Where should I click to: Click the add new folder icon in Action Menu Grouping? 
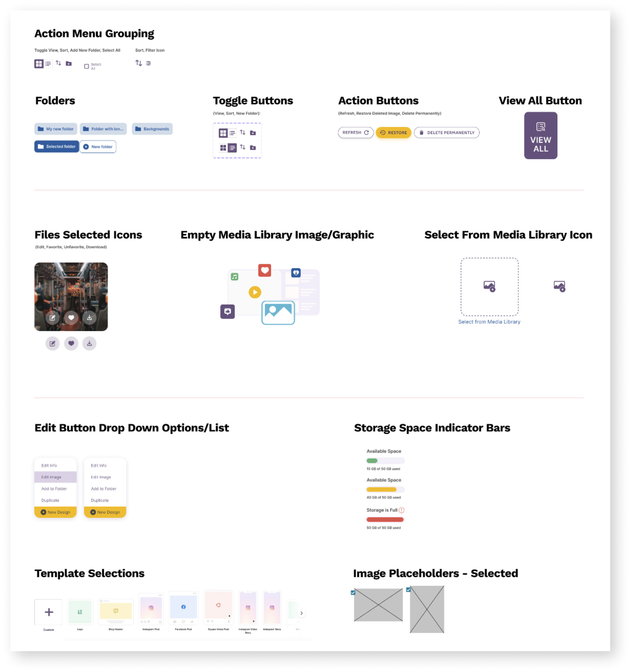click(68, 63)
